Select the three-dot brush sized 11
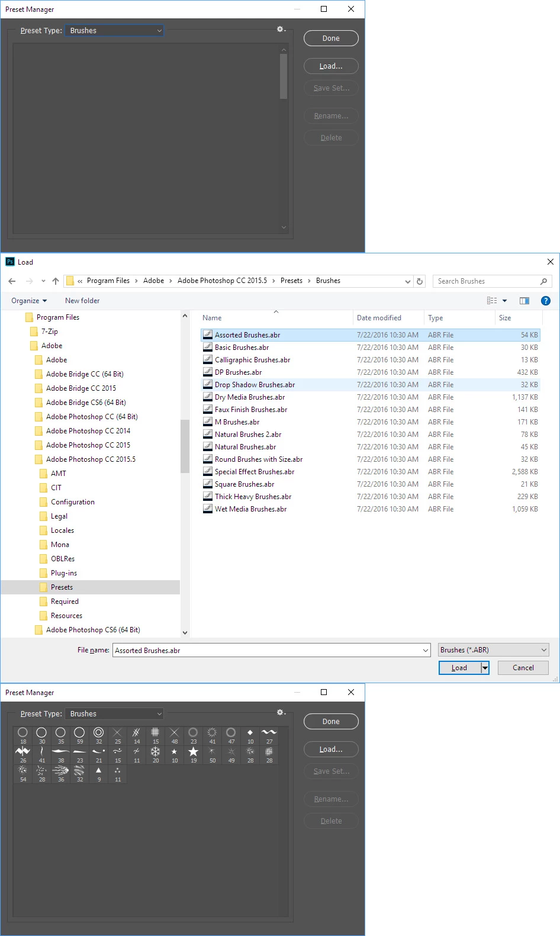560x936 pixels. 118,774
